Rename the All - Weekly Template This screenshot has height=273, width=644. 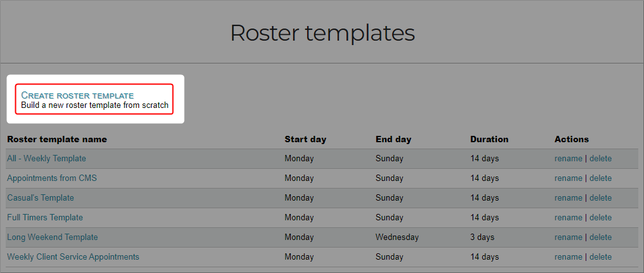568,158
